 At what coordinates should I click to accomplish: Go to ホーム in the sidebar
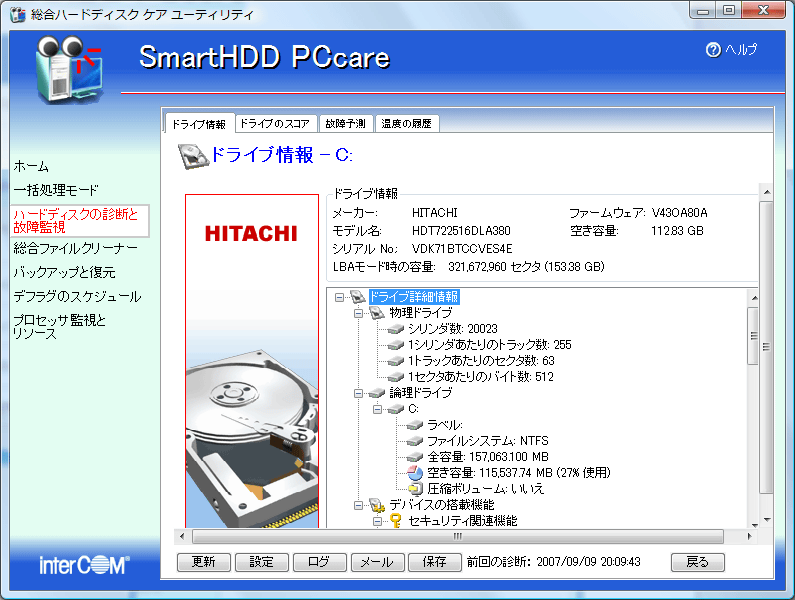tap(31, 166)
